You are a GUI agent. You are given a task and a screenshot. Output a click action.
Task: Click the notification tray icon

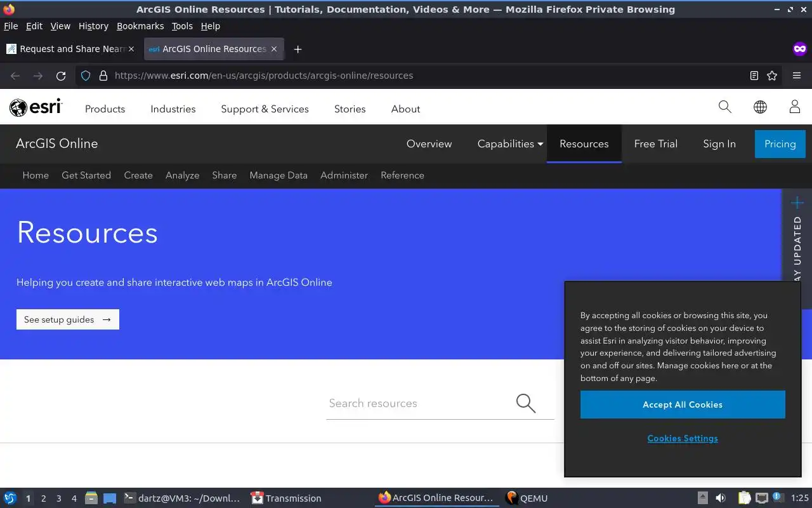[x=777, y=497]
